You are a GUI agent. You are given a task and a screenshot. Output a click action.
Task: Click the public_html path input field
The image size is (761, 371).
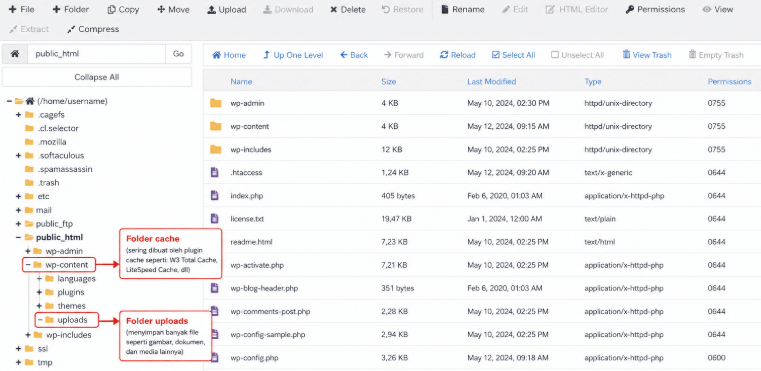[97, 54]
